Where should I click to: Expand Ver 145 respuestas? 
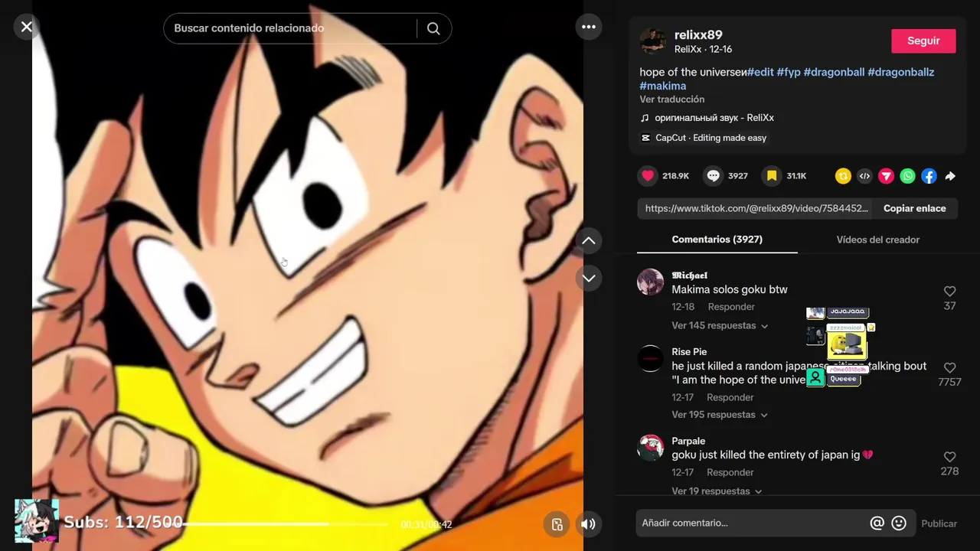pyautogui.click(x=719, y=326)
